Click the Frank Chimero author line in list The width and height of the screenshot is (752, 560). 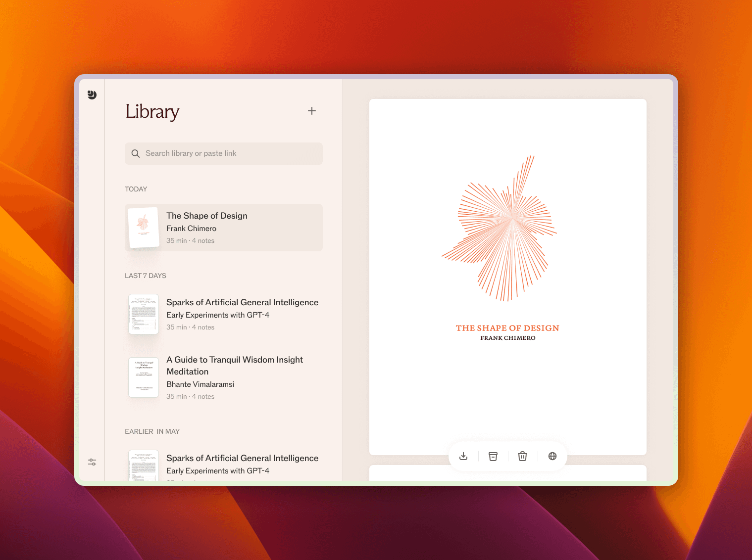[191, 229]
